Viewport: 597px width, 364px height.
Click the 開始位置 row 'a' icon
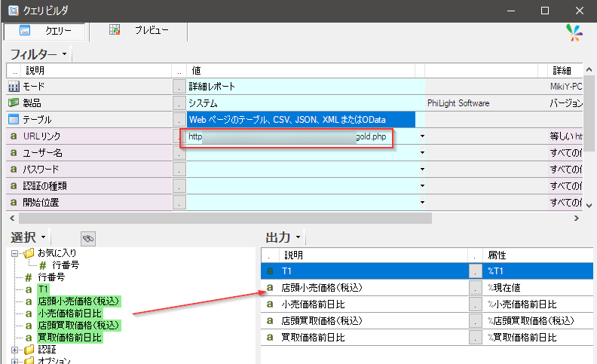14,202
